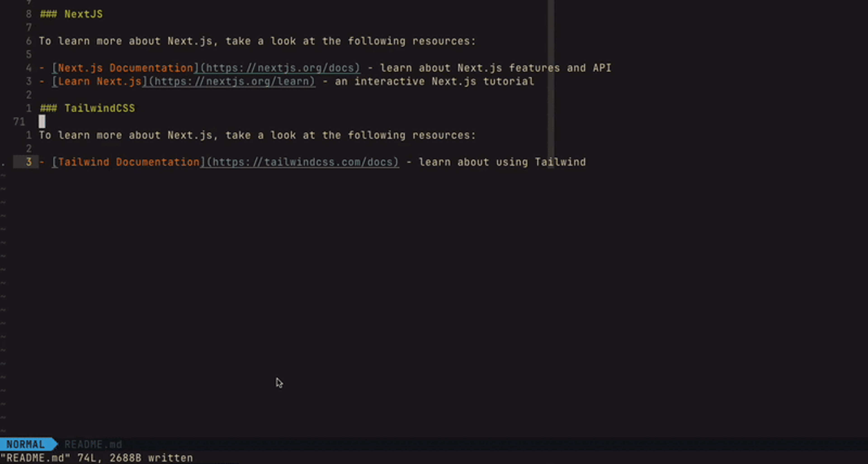
Task: Click the https://tailwindcss.com/docs URL
Action: (303, 162)
